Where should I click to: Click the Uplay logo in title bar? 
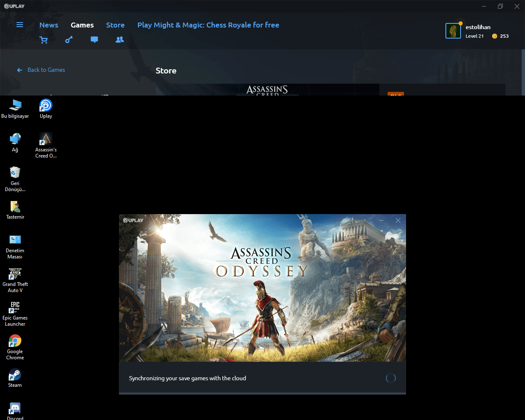coord(14,6)
